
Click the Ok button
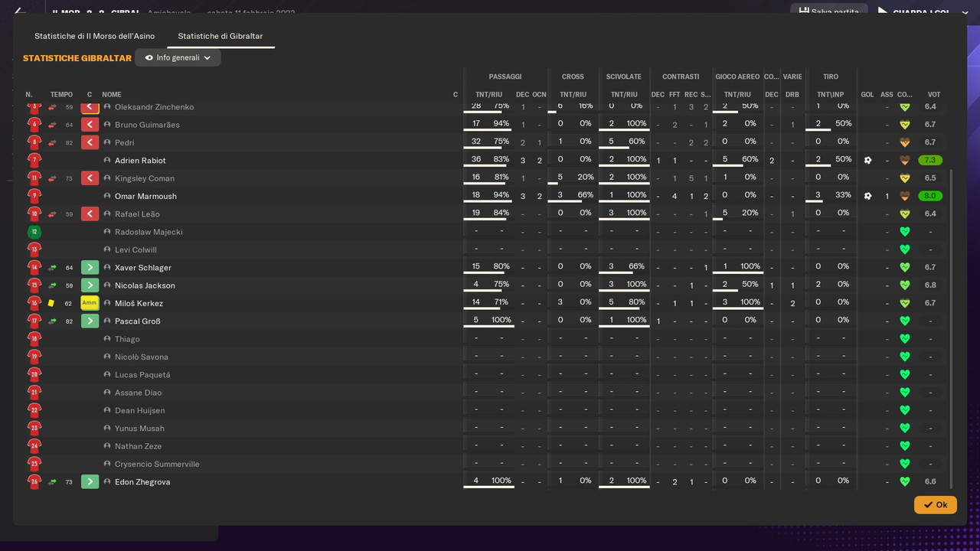pyautogui.click(x=935, y=504)
